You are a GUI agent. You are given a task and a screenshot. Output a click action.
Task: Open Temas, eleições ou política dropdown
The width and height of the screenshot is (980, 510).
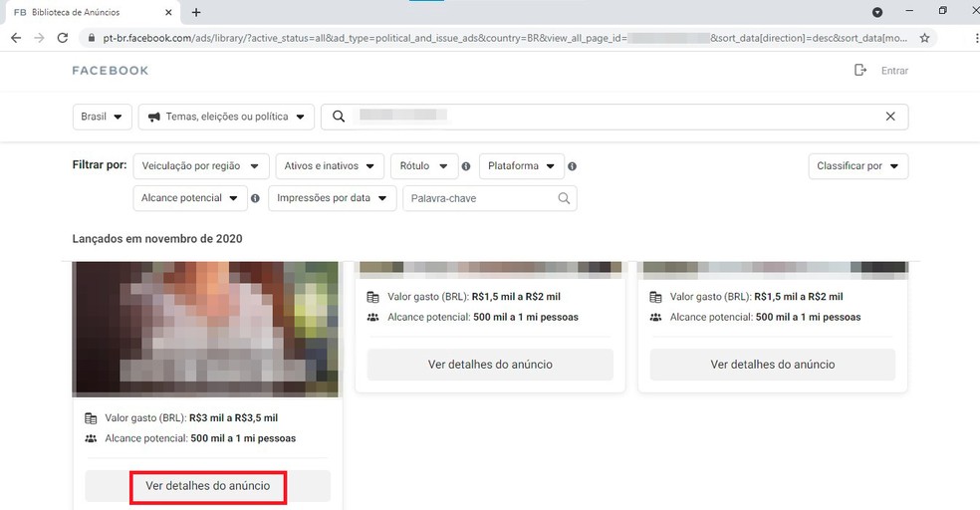(x=226, y=117)
